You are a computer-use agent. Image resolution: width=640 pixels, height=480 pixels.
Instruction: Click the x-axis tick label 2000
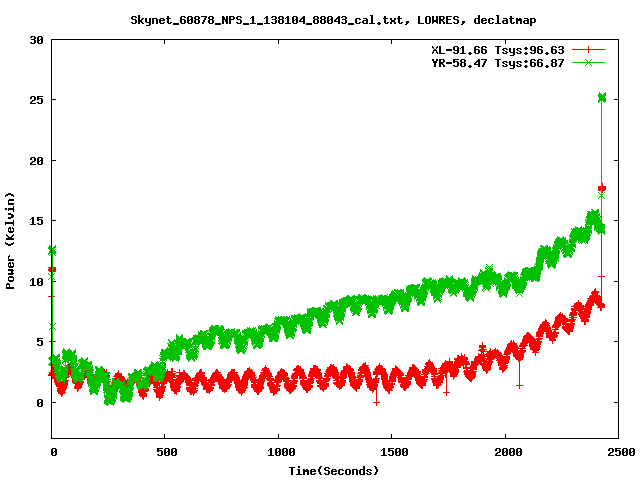click(x=508, y=452)
